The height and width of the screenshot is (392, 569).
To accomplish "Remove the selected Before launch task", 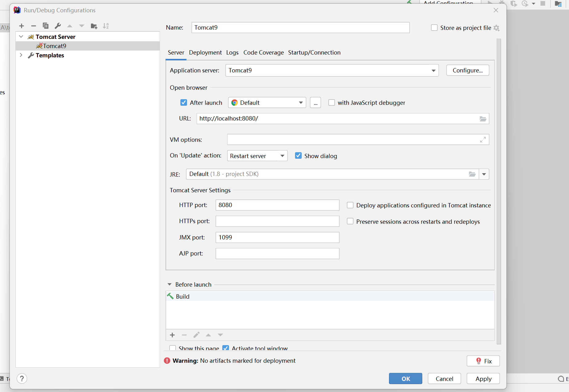I will [x=184, y=335].
